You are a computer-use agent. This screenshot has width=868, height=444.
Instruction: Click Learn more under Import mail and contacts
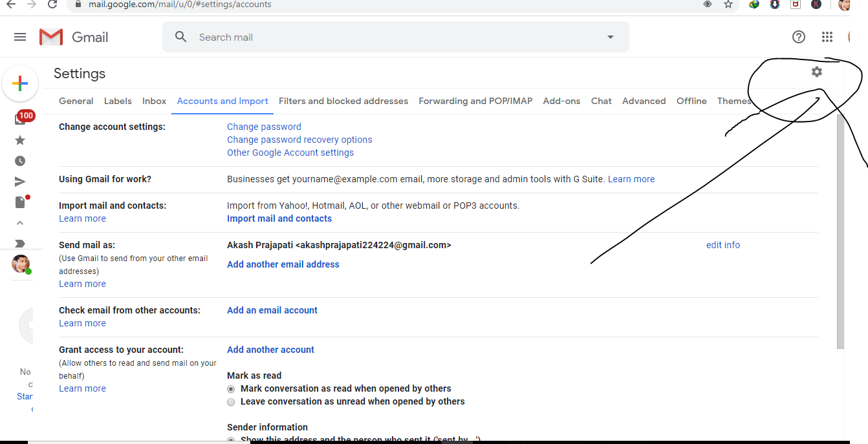click(x=82, y=218)
